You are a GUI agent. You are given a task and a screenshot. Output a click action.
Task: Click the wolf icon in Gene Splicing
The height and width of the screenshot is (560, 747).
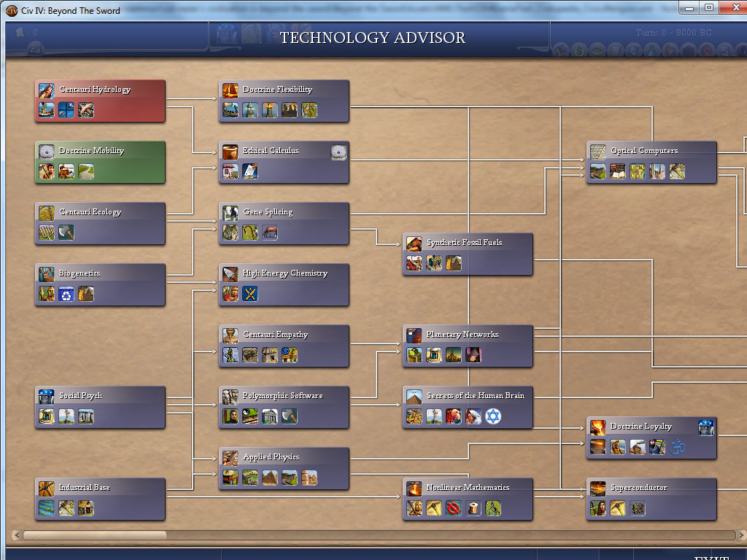point(231,233)
